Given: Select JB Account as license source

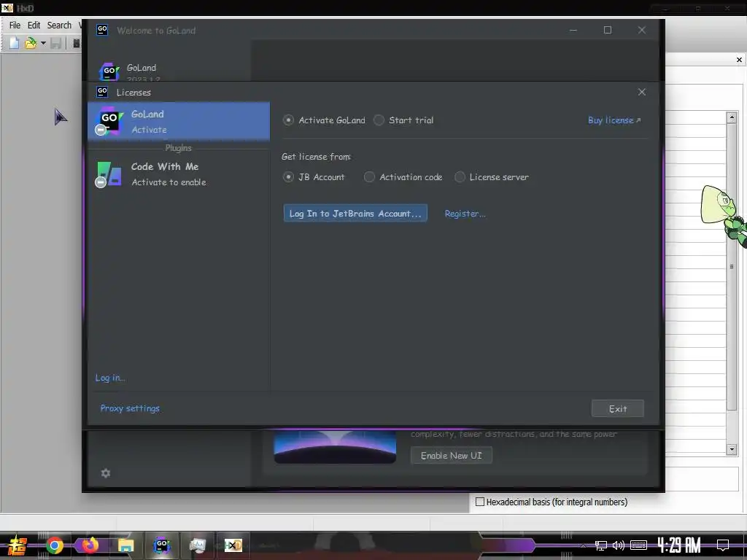Looking at the screenshot, I should (x=288, y=177).
